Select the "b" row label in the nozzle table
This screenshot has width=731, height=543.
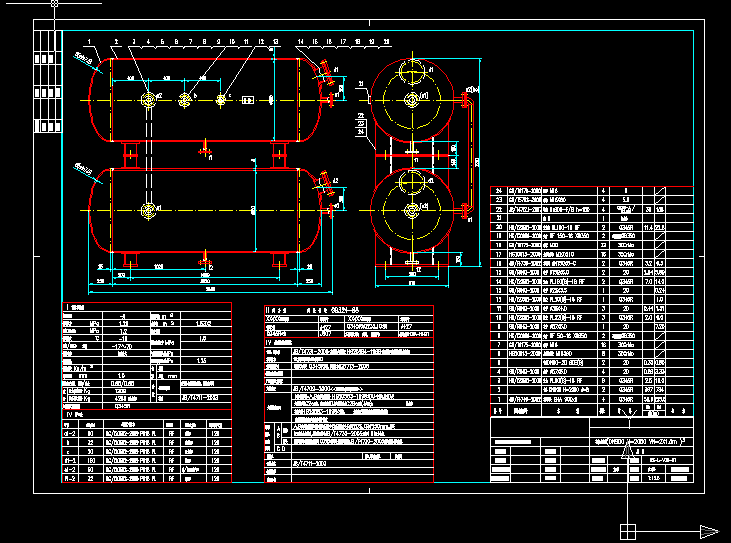coord(69,442)
